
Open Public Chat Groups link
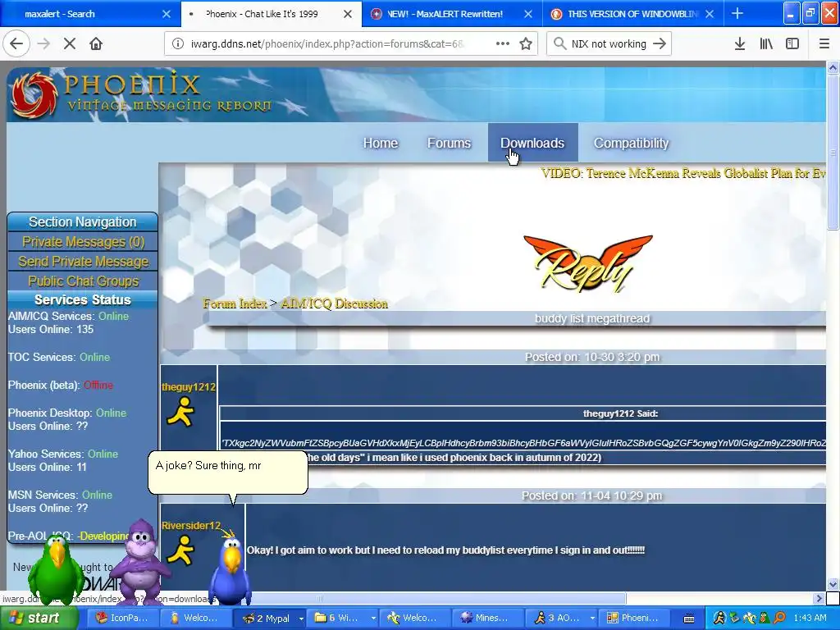click(x=83, y=281)
